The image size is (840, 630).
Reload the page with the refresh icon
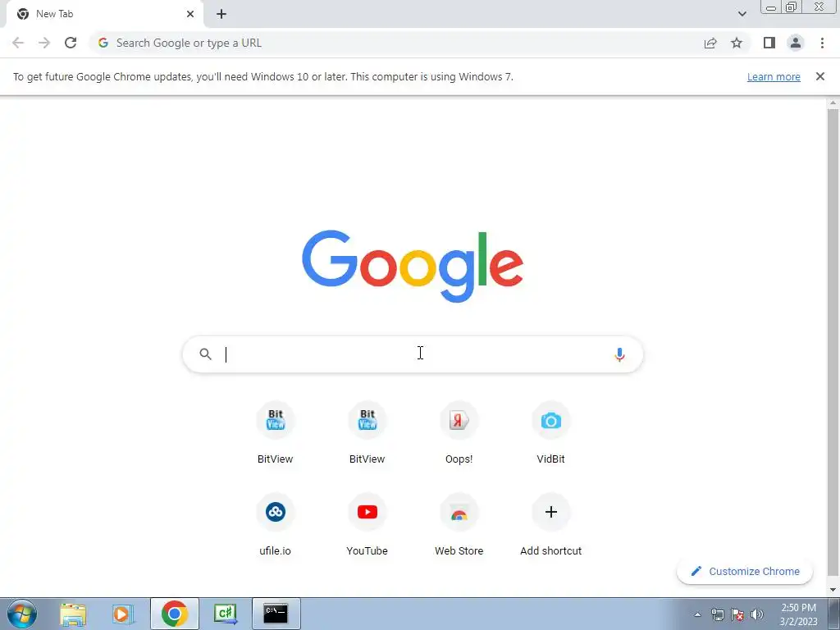tap(71, 43)
